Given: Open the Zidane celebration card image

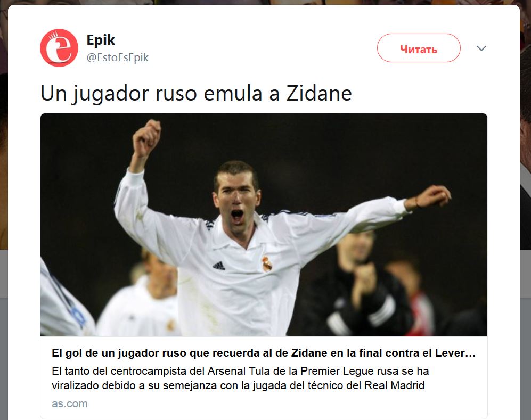Looking at the screenshot, I should [x=264, y=225].
